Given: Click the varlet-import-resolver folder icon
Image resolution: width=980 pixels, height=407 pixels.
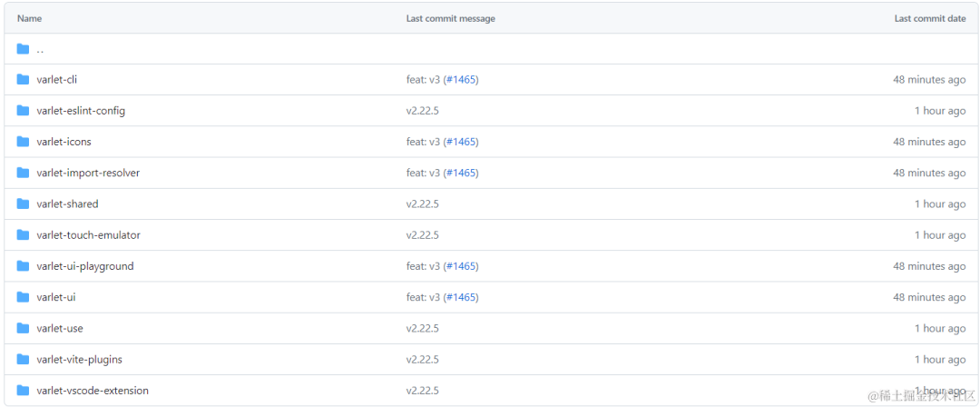Looking at the screenshot, I should [23, 173].
